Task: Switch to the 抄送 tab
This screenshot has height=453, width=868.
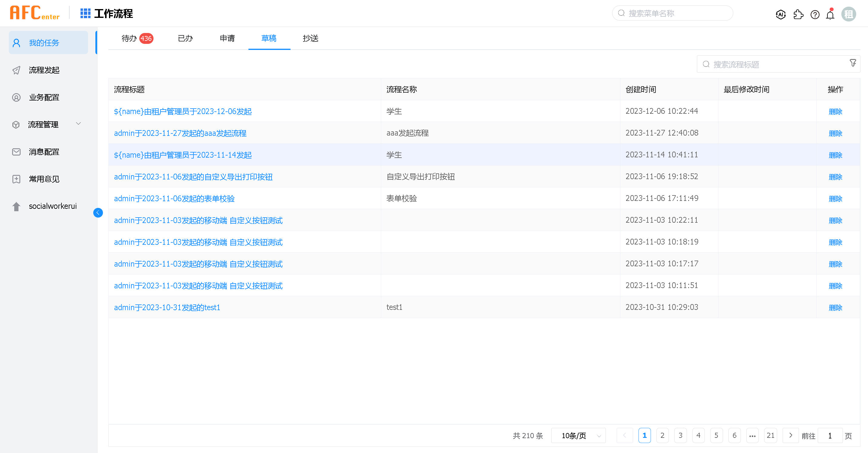Action: tap(310, 38)
